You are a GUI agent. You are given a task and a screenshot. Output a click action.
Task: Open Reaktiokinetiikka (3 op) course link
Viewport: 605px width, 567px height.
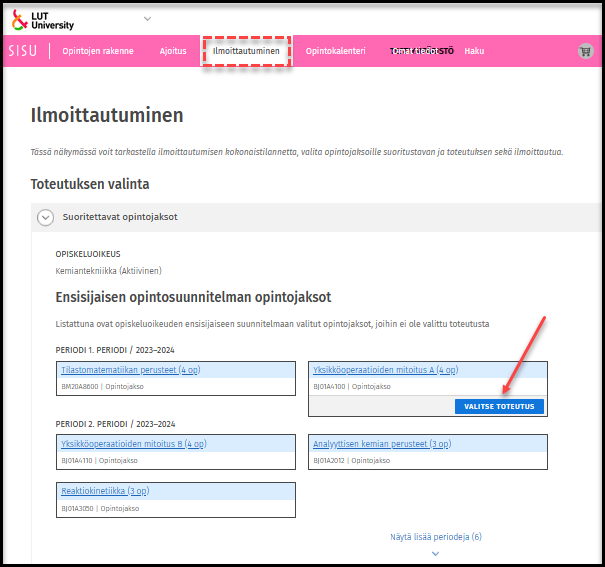coord(105,491)
